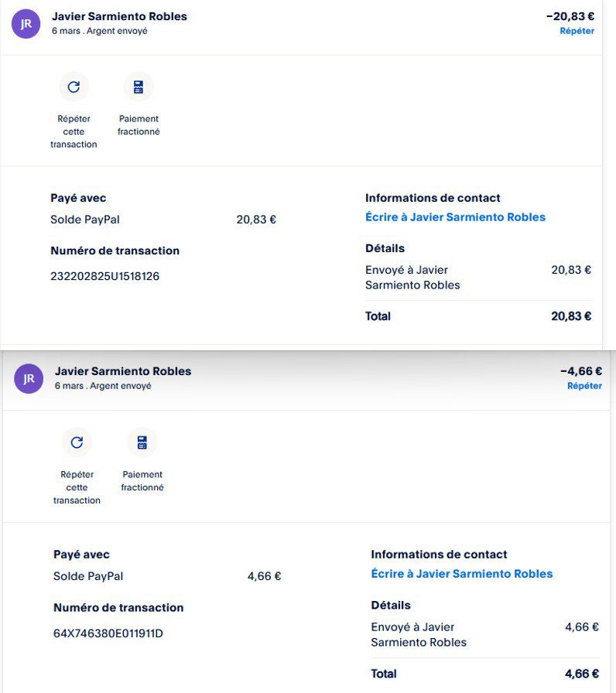Click the JR avatar of the −4,66 € transaction
This screenshot has width=616, height=693.
[x=29, y=378]
